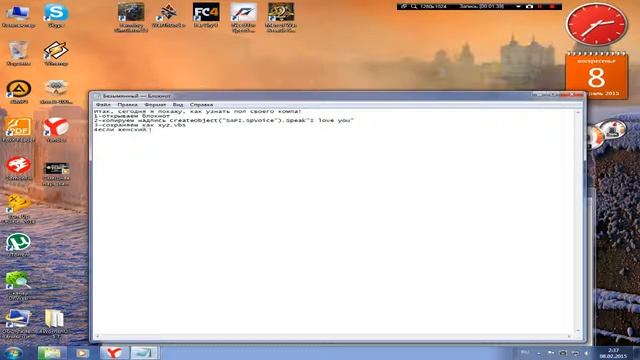Click the Notepad vertical scrollbar
Viewport: 640px width, 360px height.
coord(578,221)
